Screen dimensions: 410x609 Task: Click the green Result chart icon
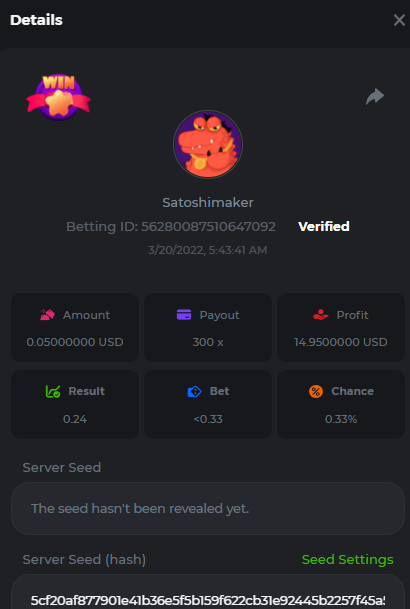(x=53, y=391)
